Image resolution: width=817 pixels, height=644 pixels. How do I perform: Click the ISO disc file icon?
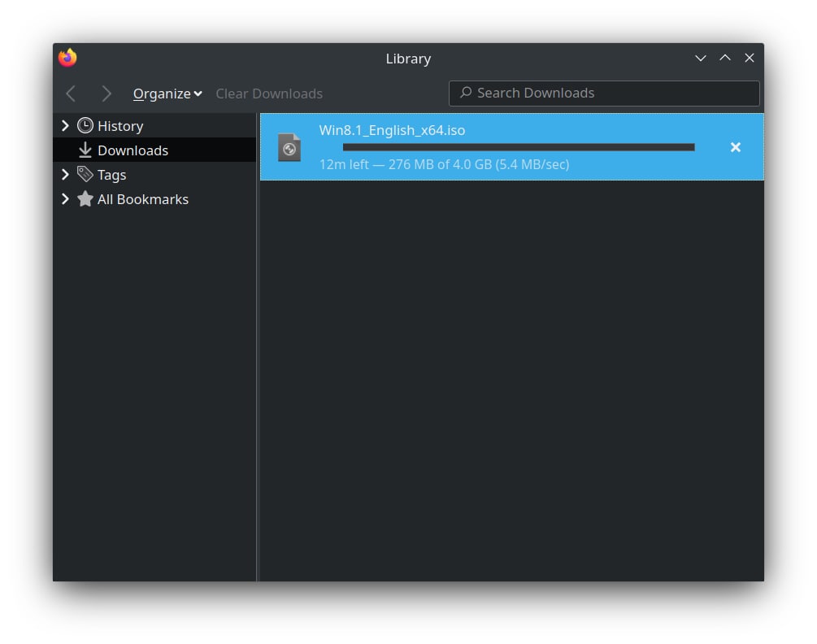(x=289, y=147)
